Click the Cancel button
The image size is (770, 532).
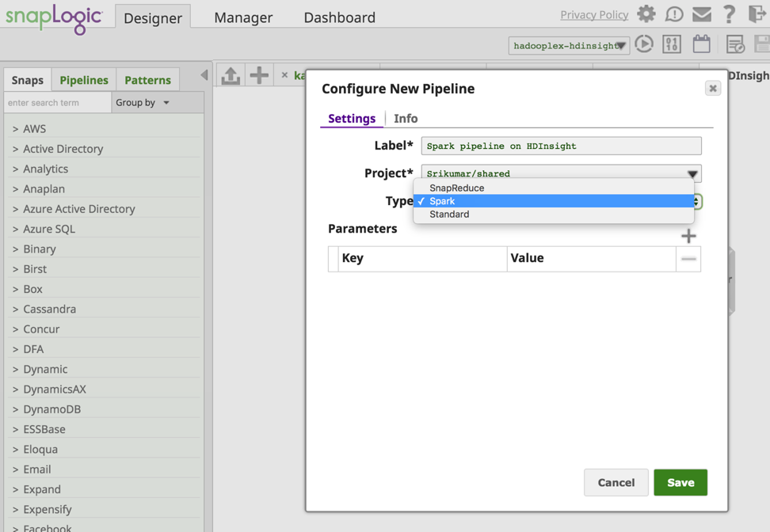pos(616,482)
